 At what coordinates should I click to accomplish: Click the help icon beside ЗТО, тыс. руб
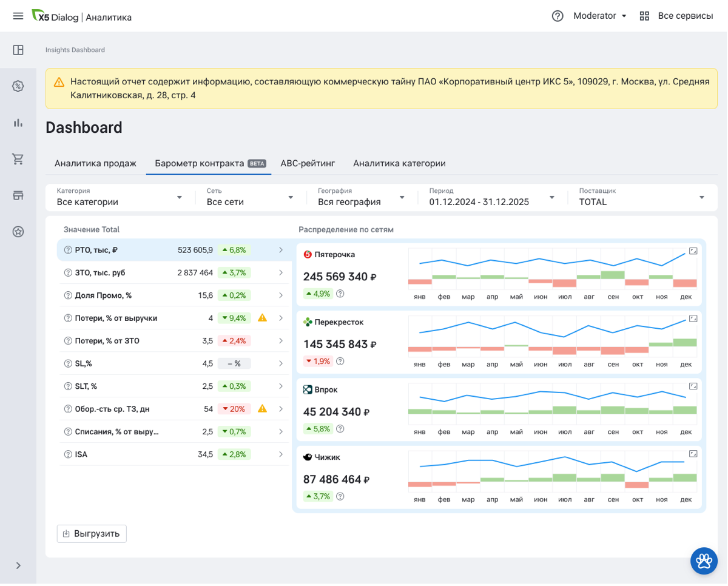pos(68,273)
